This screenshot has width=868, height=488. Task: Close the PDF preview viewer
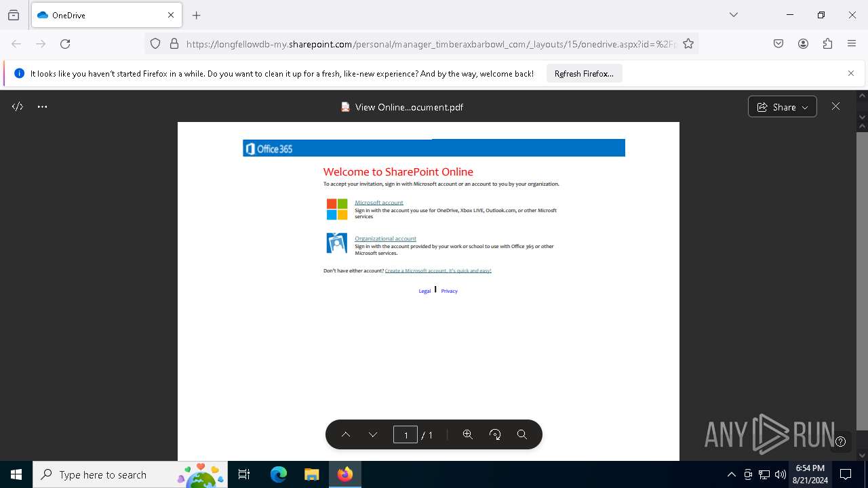(835, 106)
